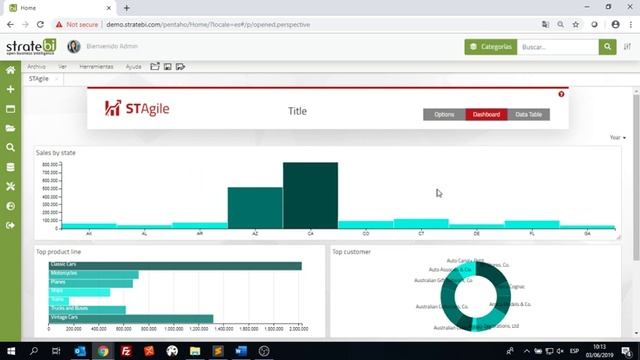Click the Top customer donut chart
The image size is (640, 360).
click(476, 296)
